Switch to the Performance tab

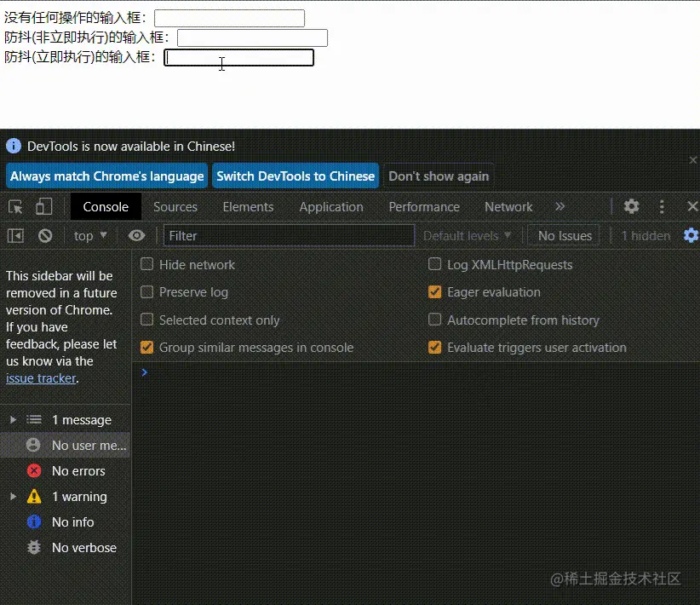point(424,207)
